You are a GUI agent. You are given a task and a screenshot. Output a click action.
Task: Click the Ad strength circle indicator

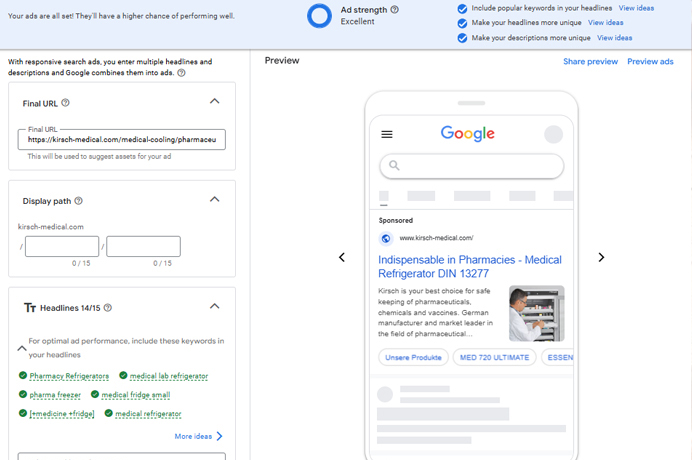(319, 16)
